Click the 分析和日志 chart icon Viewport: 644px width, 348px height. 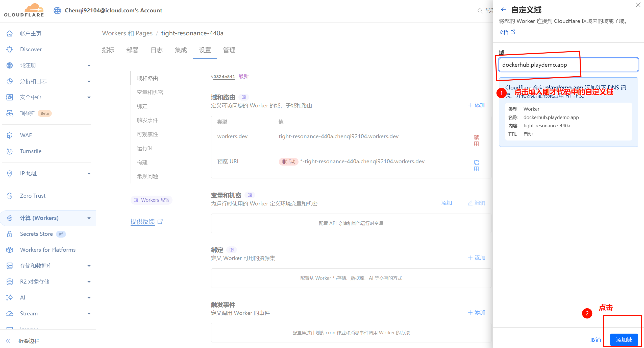point(10,81)
